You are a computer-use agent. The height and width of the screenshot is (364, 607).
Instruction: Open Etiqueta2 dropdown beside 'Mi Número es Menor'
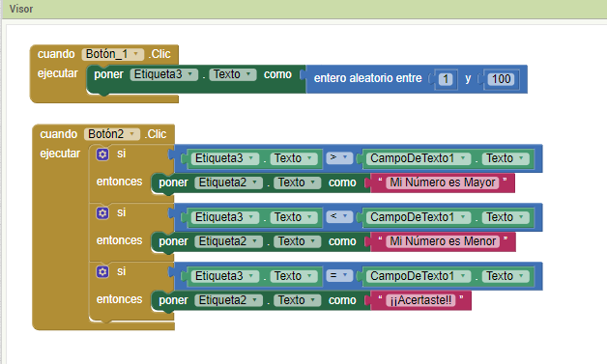pyautogui.click(x=228, y=241)
